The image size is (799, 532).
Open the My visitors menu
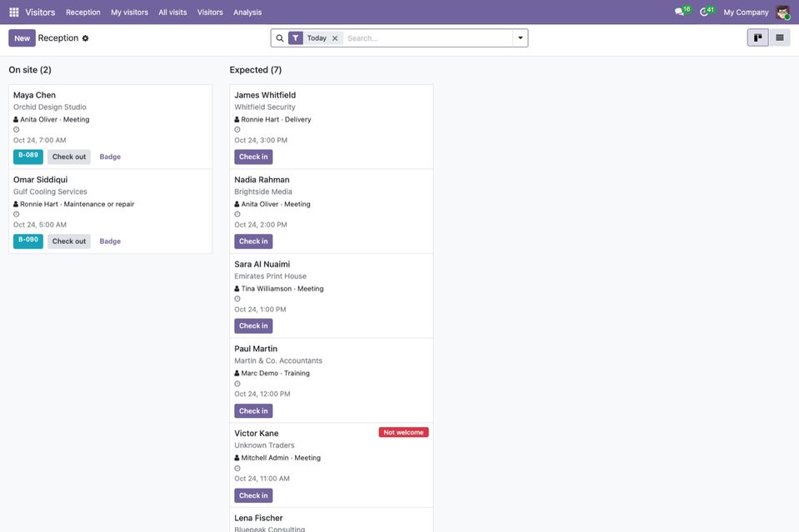129,12
